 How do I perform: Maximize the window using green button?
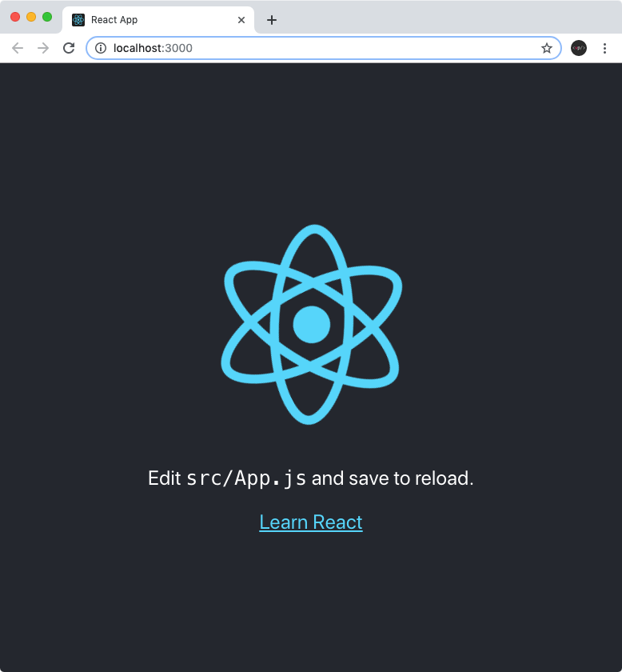tap(47, 17)
